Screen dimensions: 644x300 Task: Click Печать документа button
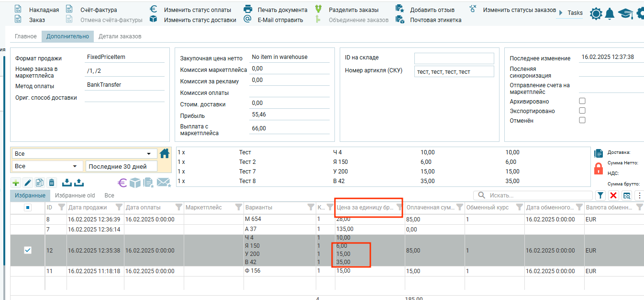click(x=282, y=10)
